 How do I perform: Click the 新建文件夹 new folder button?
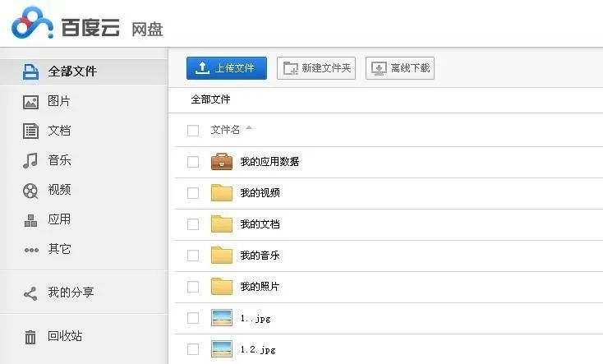pos(316,68)
